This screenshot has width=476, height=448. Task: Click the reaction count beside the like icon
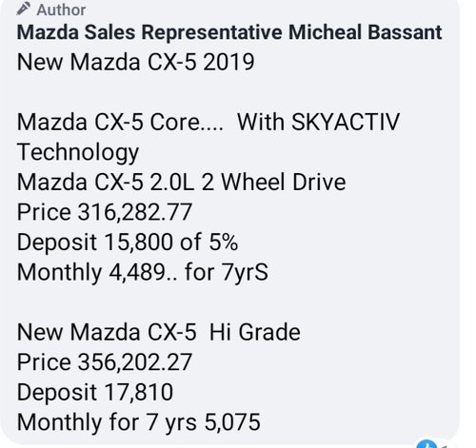coord(445,445)
